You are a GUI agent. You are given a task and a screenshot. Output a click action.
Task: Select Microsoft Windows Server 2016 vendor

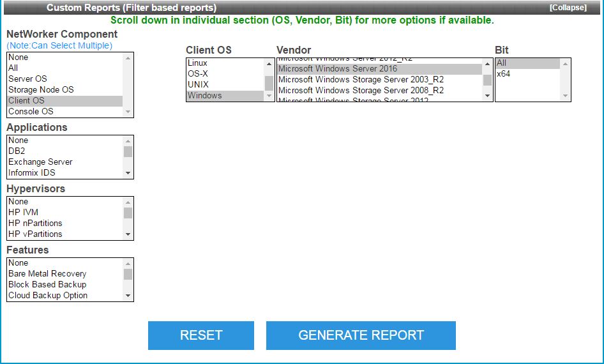(x=380, y=68)
